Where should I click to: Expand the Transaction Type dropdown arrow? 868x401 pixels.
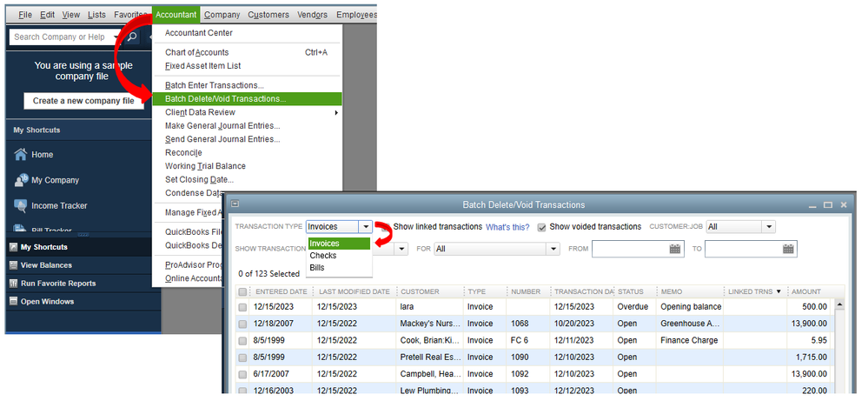[x=365, y=226]
